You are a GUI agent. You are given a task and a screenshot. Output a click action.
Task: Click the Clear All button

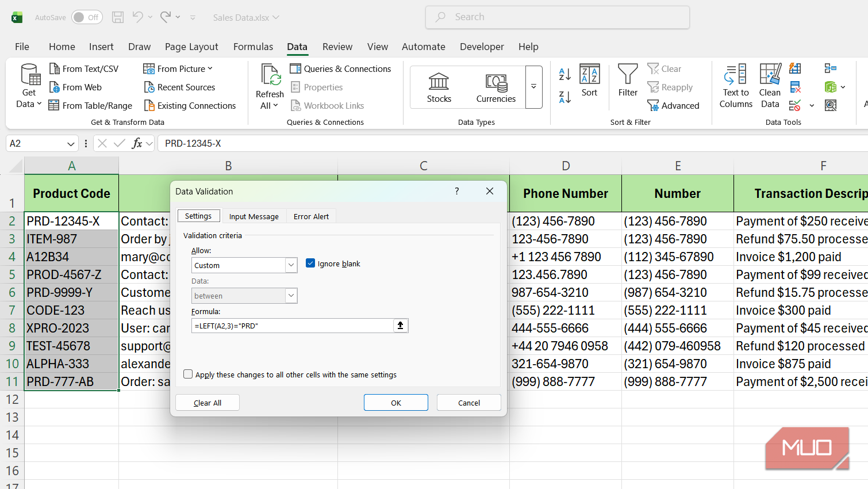pos(208,403)
